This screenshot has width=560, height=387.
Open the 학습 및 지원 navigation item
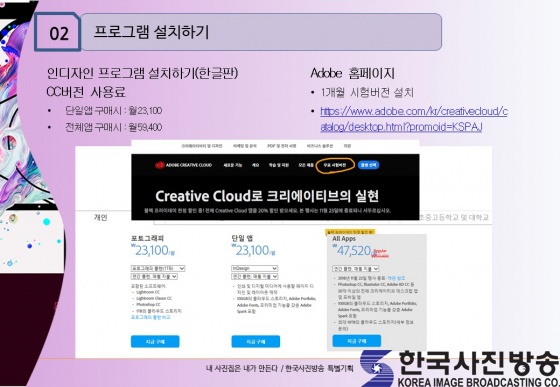[279, 165]
